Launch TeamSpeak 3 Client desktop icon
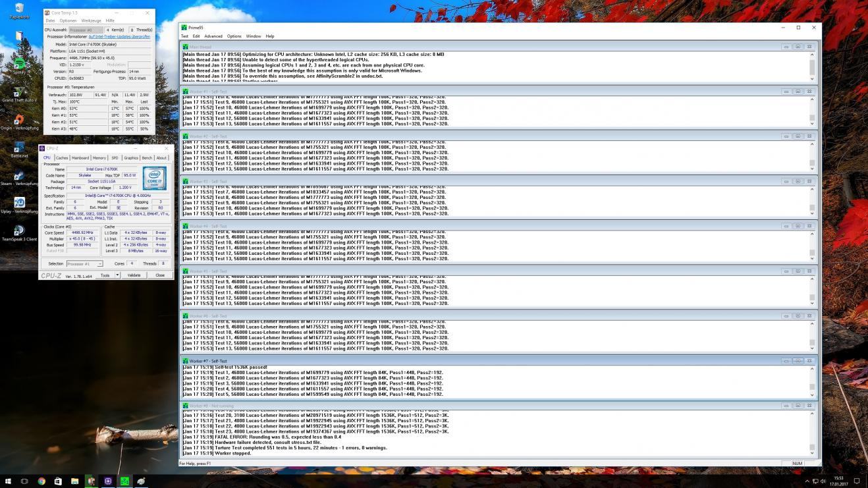868x488 pixels. point(19,232)
